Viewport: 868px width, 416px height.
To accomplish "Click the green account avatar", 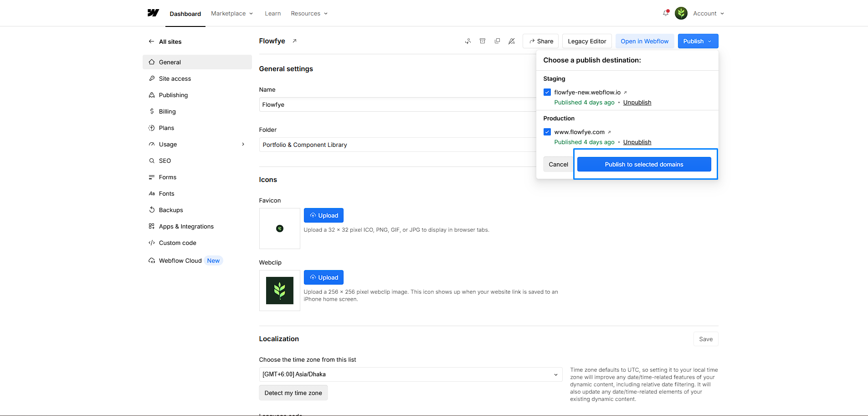I will point(681,13).
